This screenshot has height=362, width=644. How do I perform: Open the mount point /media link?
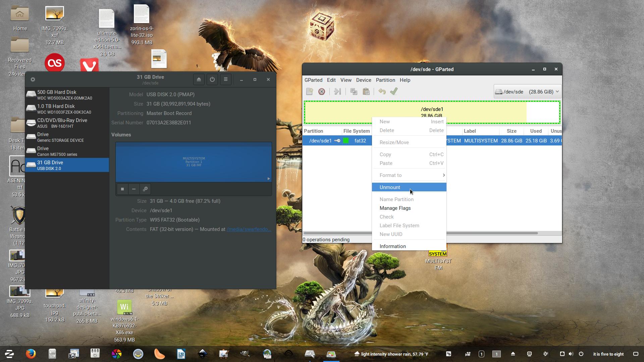click(248, 229)
